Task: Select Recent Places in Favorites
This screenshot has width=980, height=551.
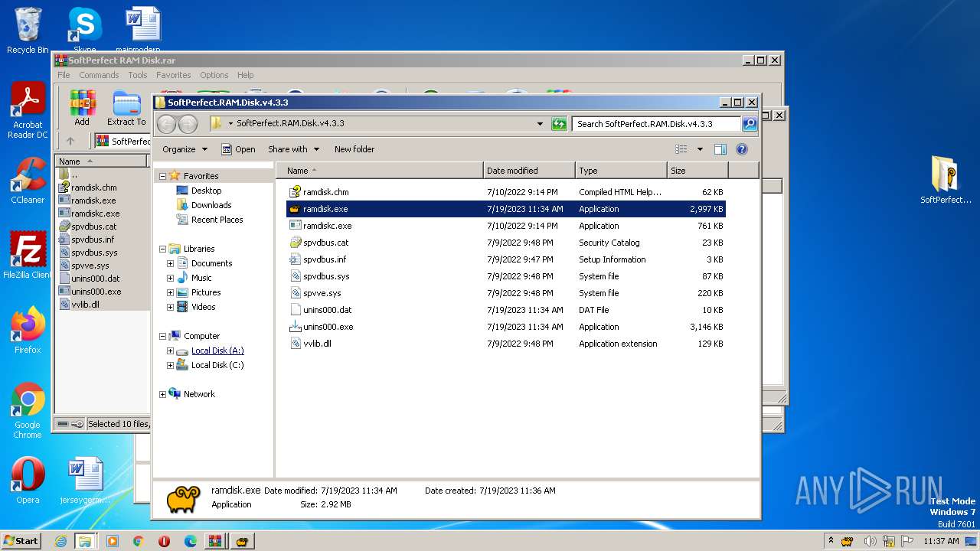Action: pyautogui.click(x=217, y=220)
